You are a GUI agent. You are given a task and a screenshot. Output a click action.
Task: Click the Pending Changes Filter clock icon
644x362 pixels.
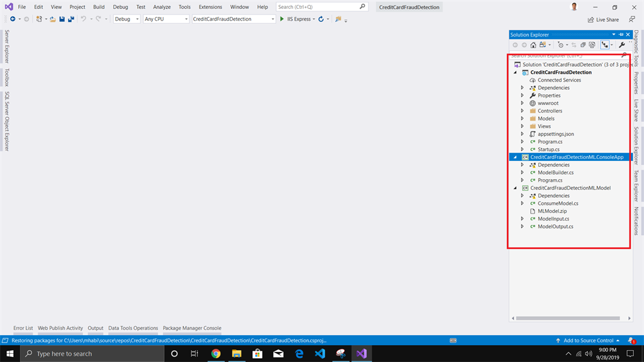tap(560, 45)
